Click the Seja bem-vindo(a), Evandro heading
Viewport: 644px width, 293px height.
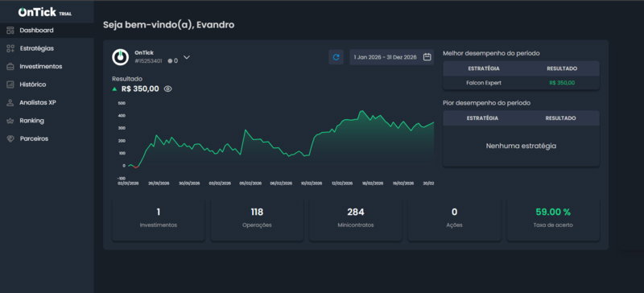point(169,25)
